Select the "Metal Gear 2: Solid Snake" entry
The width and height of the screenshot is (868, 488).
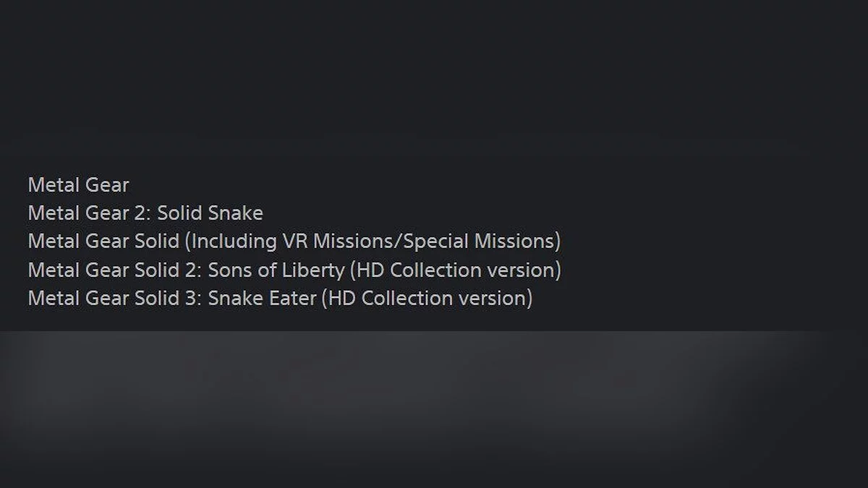click(145, 213)
